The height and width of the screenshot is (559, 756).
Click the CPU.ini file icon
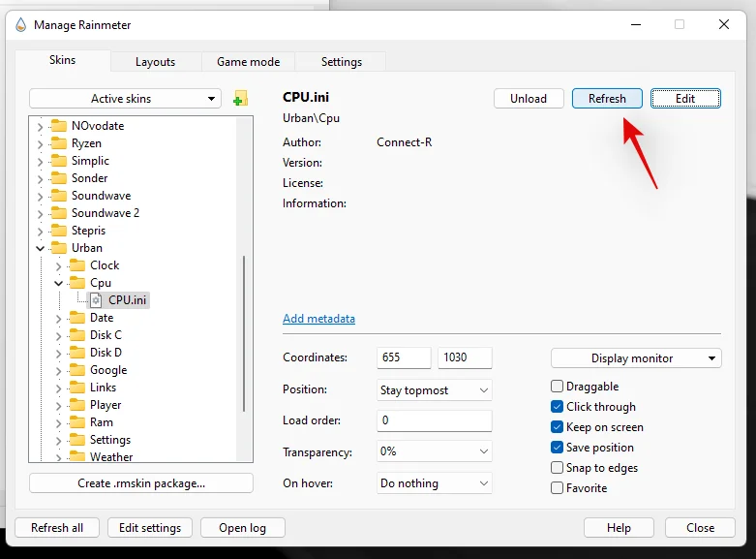pyautogui.click(x=96, y=300)
